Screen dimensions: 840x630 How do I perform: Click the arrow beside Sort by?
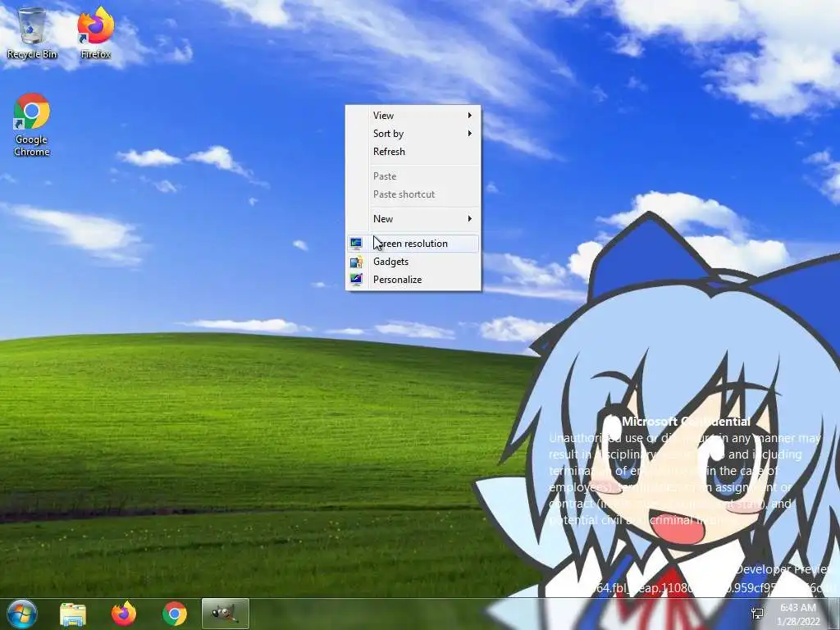pyautogui.click(x=470, y=134)
